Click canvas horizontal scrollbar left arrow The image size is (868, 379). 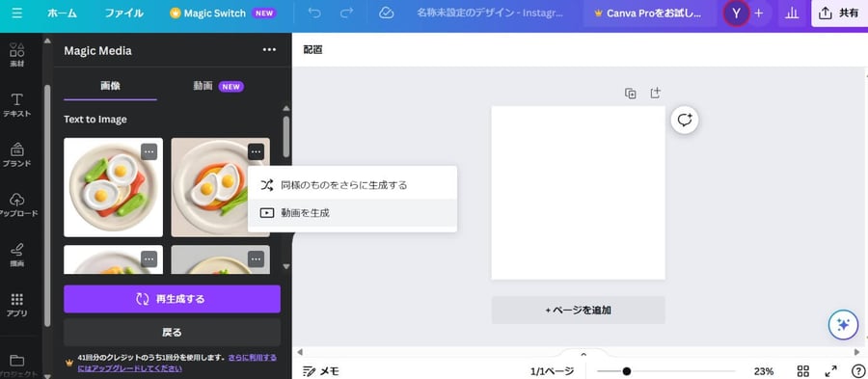click(x=300, y=352)
